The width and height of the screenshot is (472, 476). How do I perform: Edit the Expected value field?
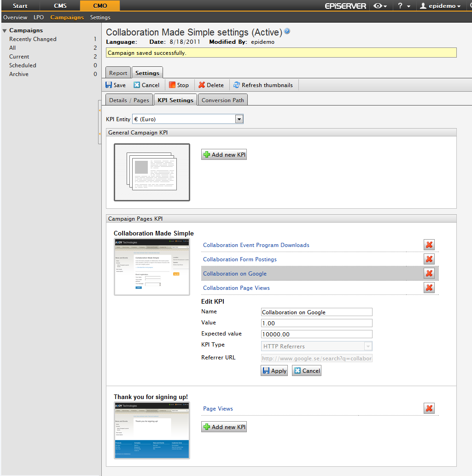pos(316,334)
